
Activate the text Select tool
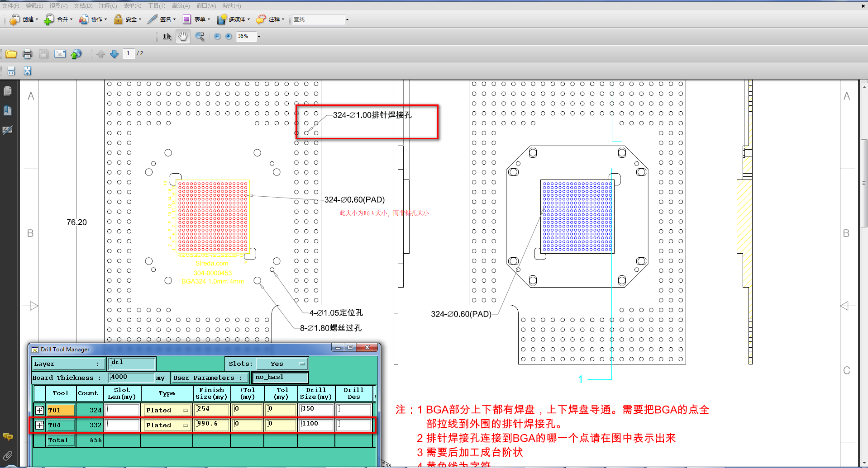[x=167, y=37]
